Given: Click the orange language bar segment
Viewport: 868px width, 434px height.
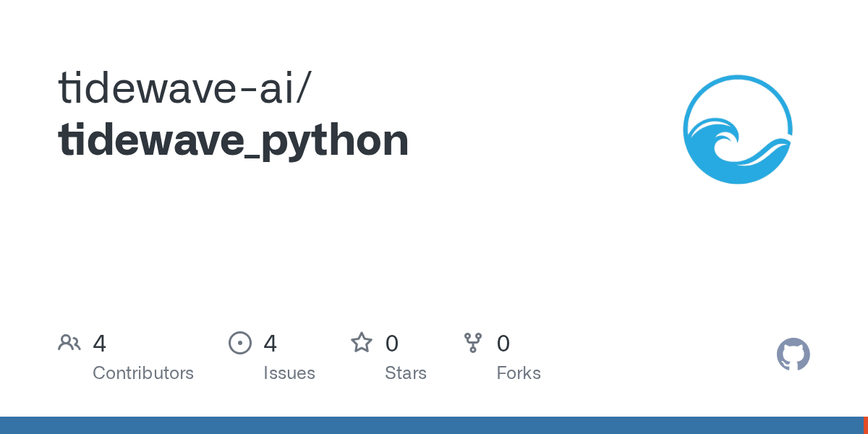Looking at the screenshot, I should (x=865, y=425).
